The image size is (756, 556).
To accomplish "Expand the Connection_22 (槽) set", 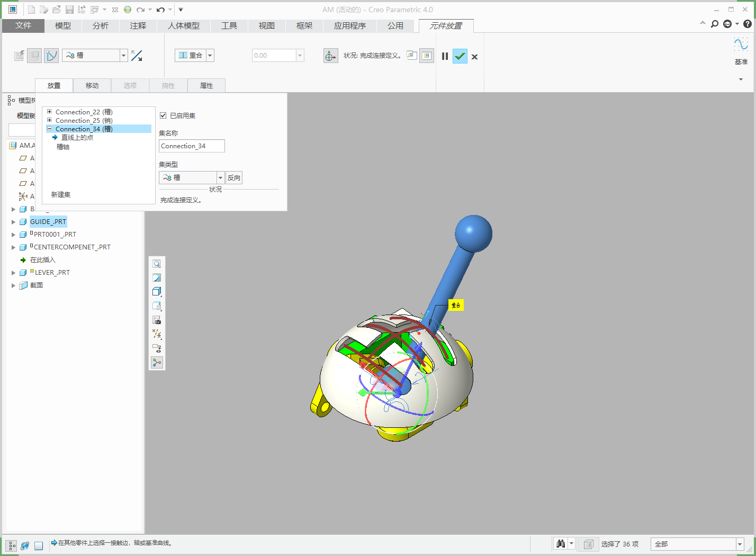I will tap(49, 112).
